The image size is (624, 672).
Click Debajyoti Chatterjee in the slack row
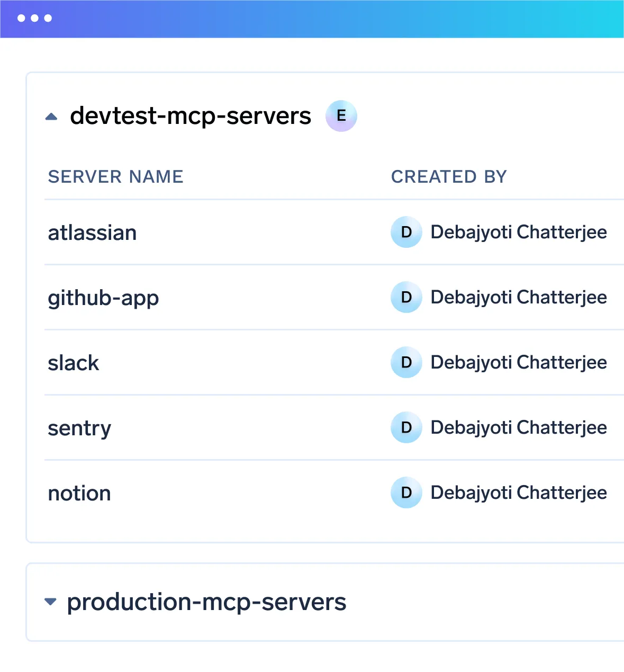(519, 362)
